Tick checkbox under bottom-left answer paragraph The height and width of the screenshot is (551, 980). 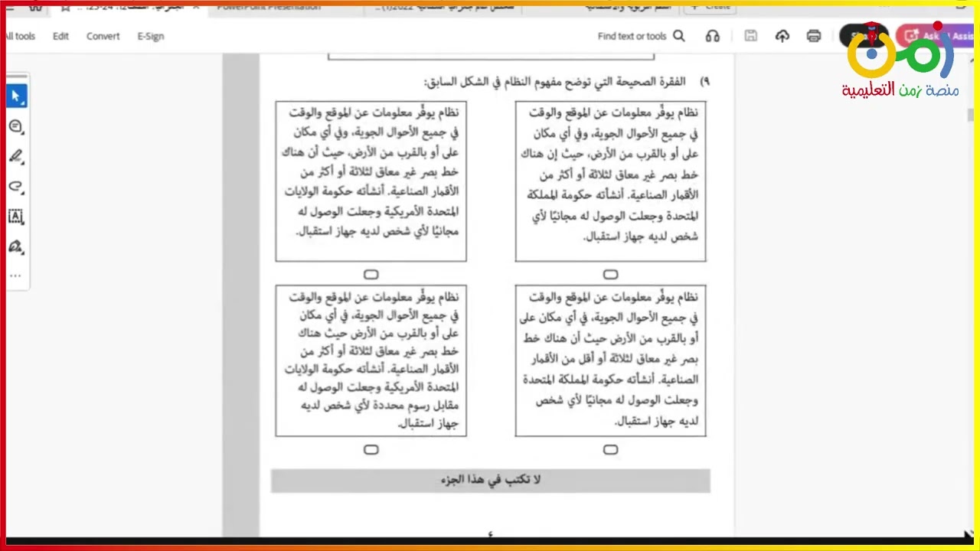point(371,450)
